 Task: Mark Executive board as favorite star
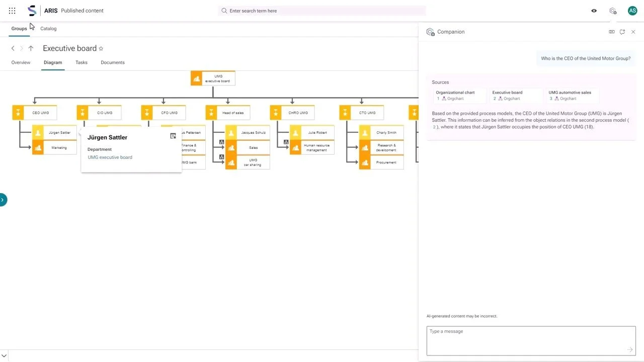pos(101,49)
